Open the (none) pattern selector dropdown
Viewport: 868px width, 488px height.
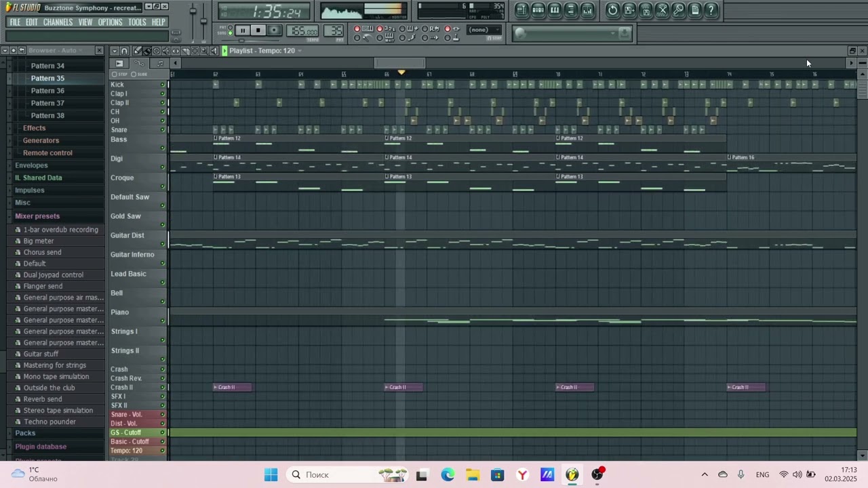(484, 30)
